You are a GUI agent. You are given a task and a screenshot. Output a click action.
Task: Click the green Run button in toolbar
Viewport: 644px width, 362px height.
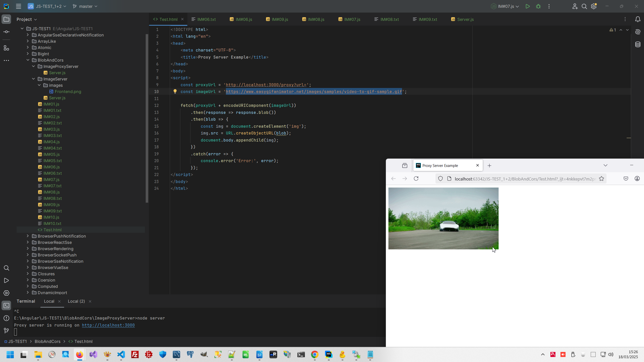[528, 7]
